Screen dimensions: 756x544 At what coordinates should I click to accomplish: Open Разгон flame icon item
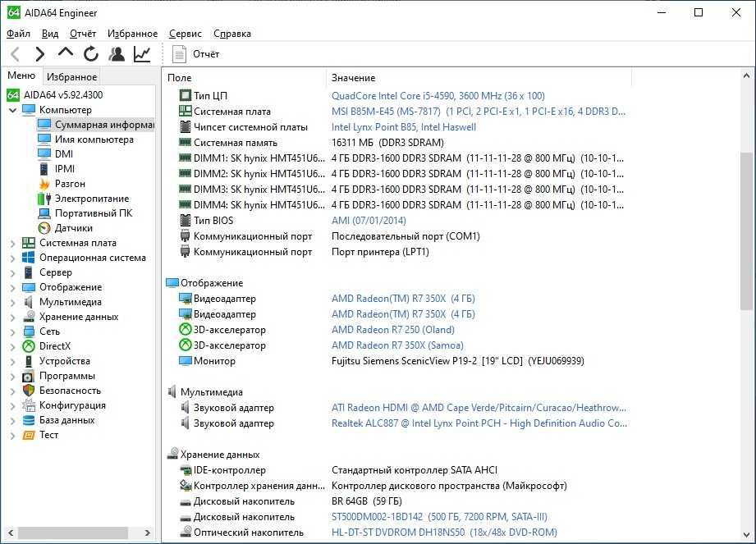pyautogui.click(x=44, y=184)
